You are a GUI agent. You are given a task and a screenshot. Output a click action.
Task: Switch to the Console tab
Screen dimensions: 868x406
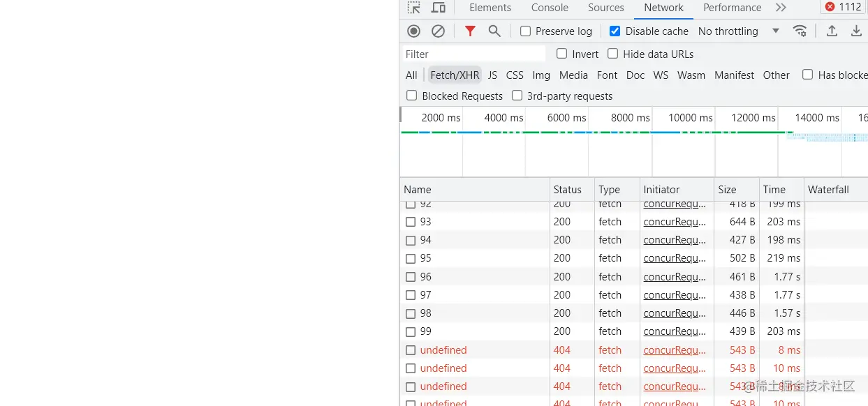pyautogui.click(x=550, y=8)
